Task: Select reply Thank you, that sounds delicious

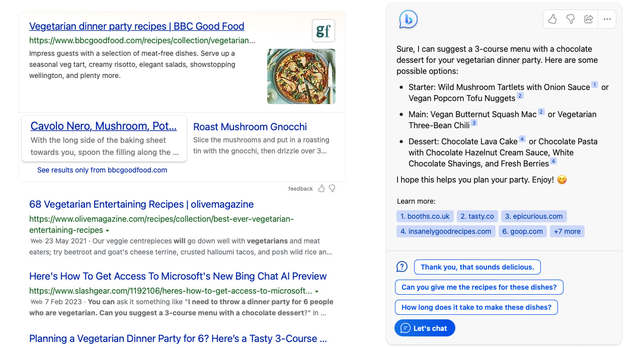Action: pyautogui.click(x=477, y=267)
